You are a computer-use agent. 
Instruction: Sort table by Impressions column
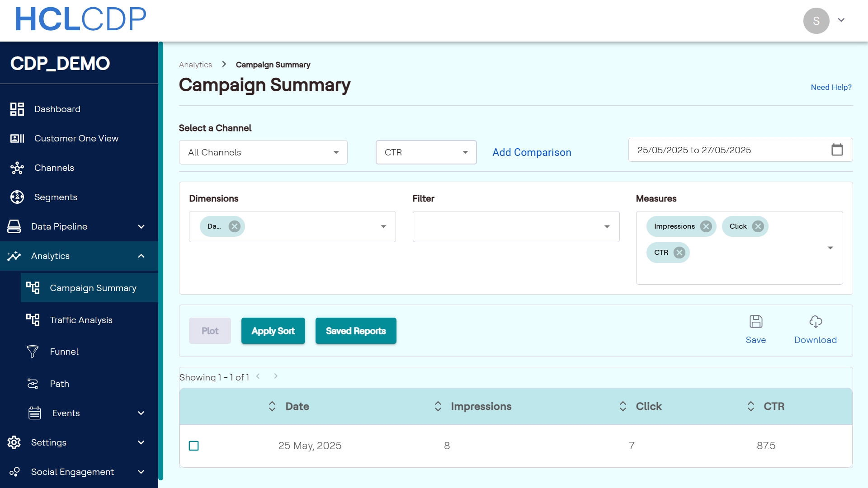[x=438, y=406]
